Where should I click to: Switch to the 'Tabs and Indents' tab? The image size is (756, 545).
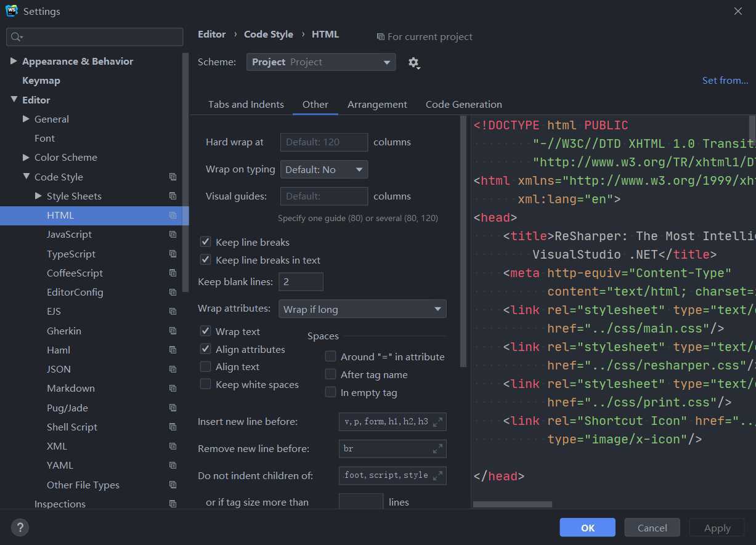[246, 105]
